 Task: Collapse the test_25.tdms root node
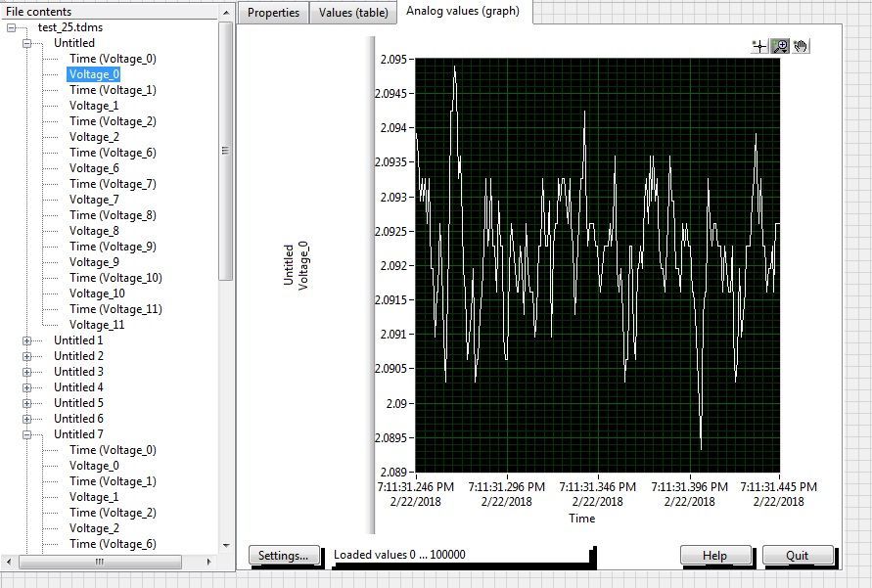tap(11, 27)
